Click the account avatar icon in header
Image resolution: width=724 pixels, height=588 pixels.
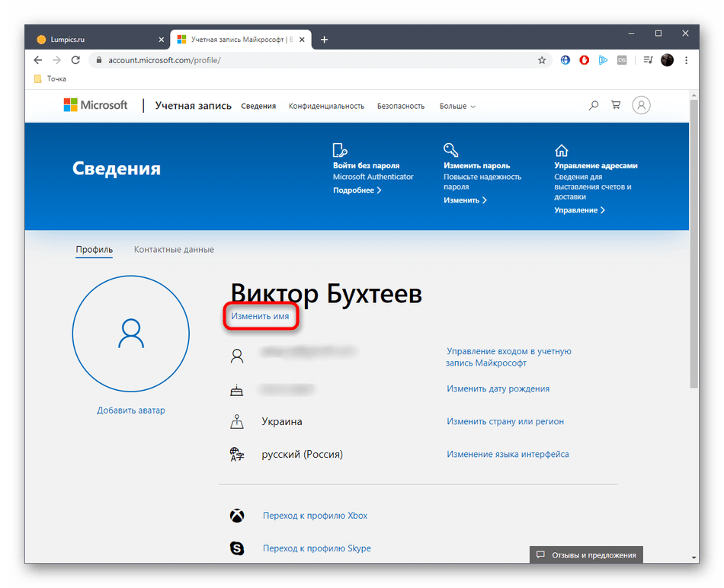tap(642, 106)
